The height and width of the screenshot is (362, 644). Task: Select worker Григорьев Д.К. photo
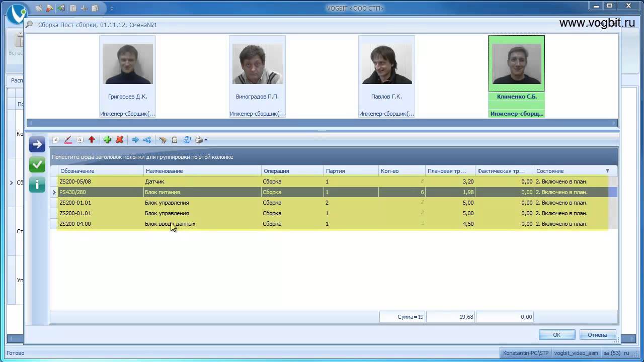(127, 63)
